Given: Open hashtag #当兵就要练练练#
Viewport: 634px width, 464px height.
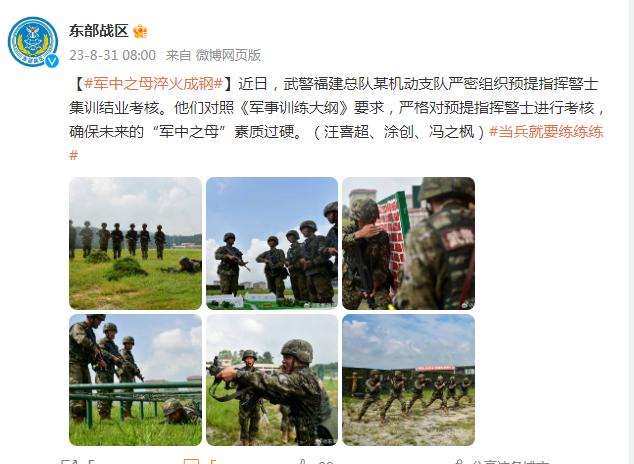Looking at the screenshot, I should point(547,132).
